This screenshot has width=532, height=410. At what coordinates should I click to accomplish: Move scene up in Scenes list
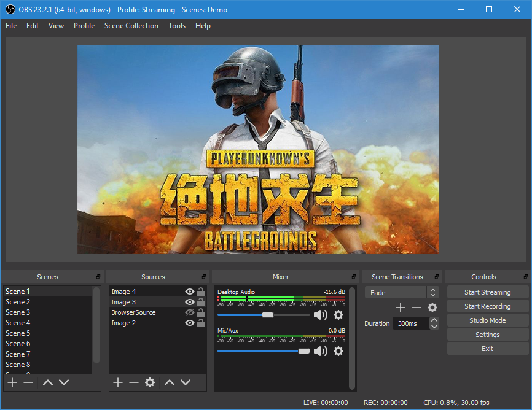[x=48, y=382]
